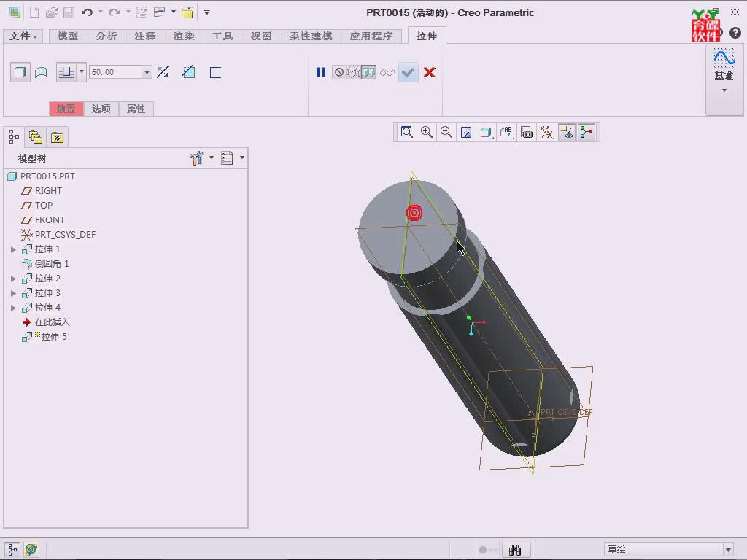Expand 拉伸 3 feature node

(x=13, y=293)
